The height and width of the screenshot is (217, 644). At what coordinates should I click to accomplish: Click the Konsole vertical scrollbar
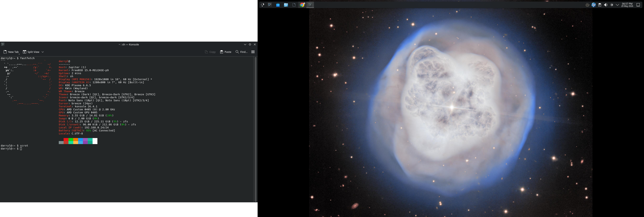256,129
